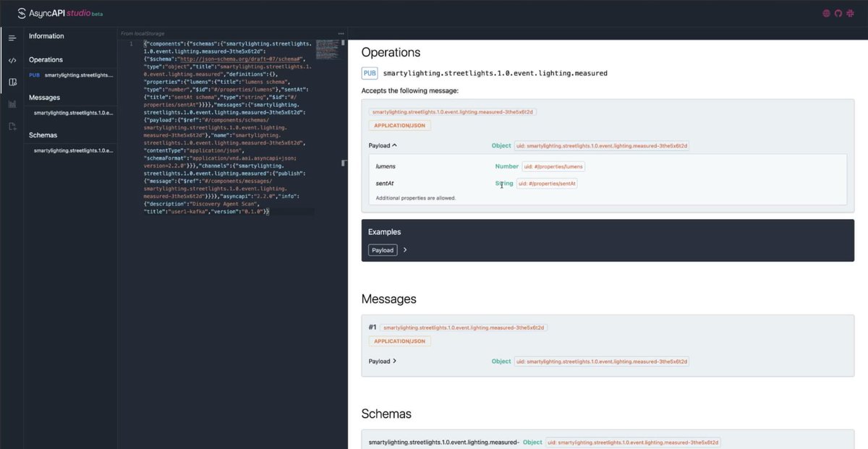Click the Examples heading in the dark panel
The height and width of the screenshot is (449, 868).
[x=384, y=232]
